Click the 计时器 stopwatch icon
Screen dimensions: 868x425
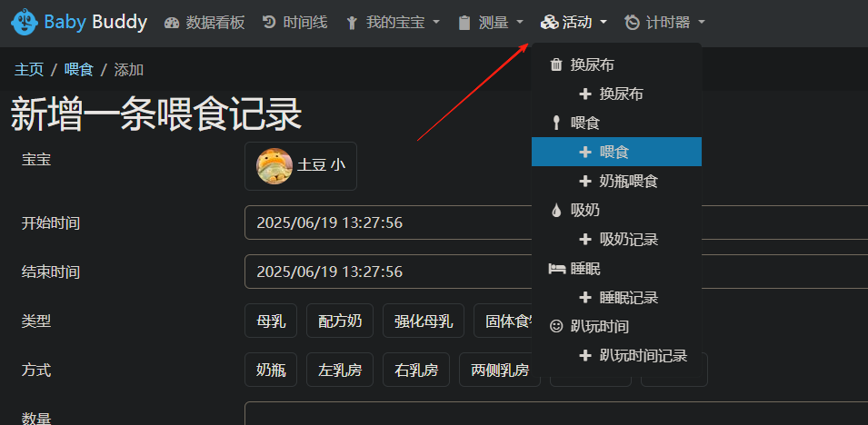click(x=632, y=23)
